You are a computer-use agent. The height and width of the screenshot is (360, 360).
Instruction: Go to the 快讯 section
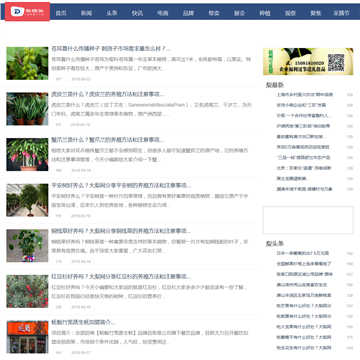click(x=137, y=13)
